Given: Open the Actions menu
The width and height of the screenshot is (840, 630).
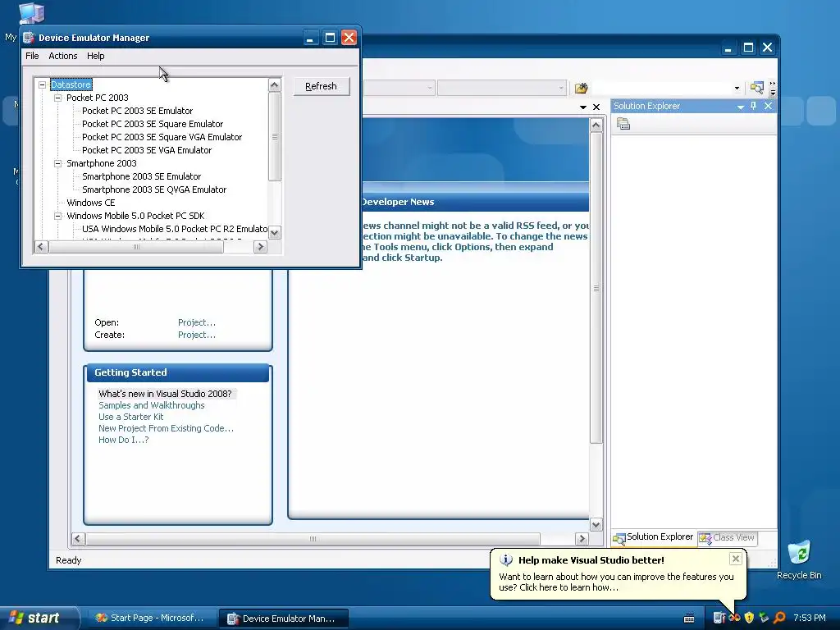Looking at the screenshot, I should pyautogui.click(x=62, y=56).
